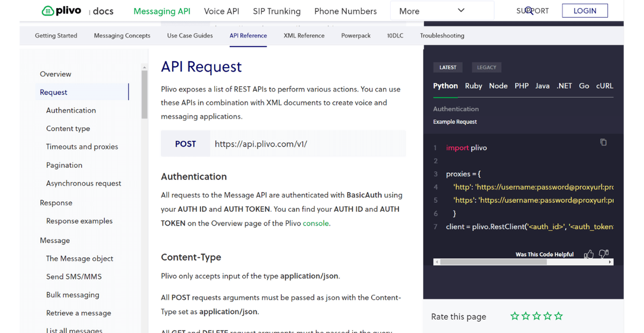Rate the page three stars
Viewport: 644px width, 333px height.
point(537,316)
